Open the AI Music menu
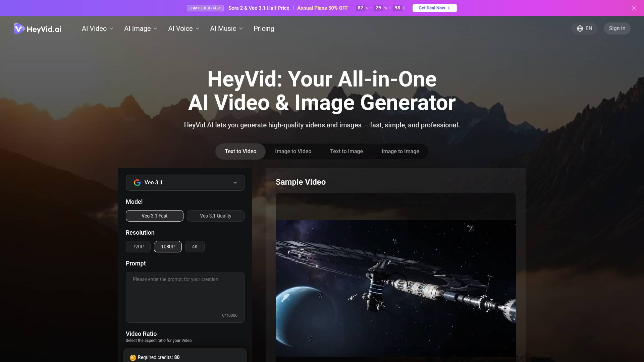 click(x=226, y=28)
